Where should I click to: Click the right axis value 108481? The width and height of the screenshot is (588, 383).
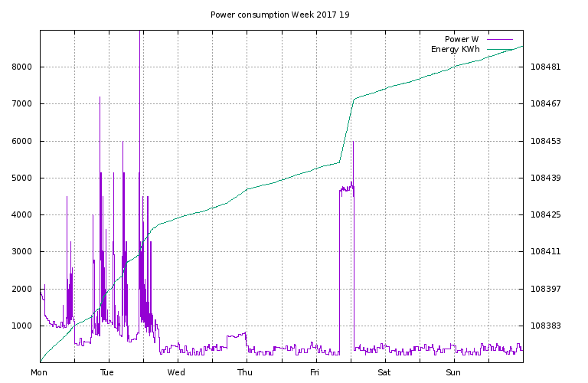[546, 67]
